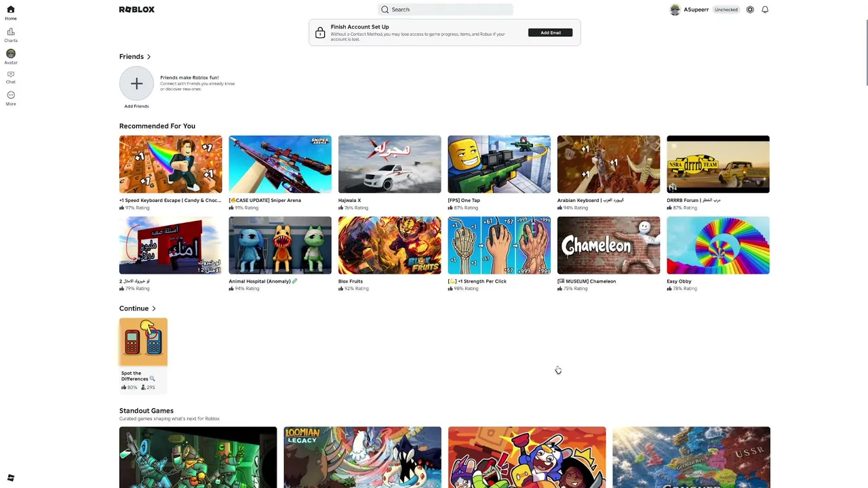Click the 'Blox Fruits' game title
The width and height of the screenshot is (868, 488).
click(x=351, y=281)
